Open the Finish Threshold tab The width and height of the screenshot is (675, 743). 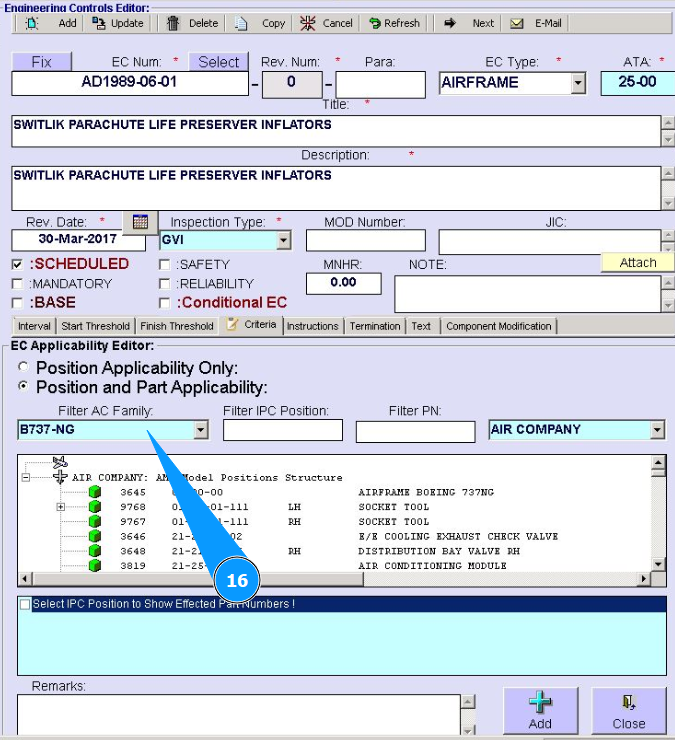[x=177, y=326]
